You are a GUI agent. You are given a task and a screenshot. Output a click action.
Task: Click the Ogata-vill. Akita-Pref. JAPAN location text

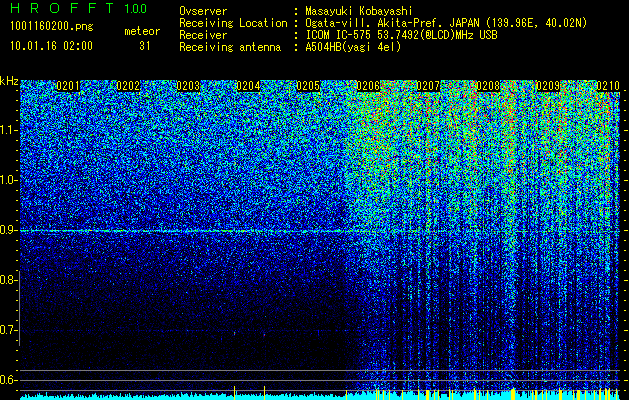pyautogui.click(x=446, y=23)
